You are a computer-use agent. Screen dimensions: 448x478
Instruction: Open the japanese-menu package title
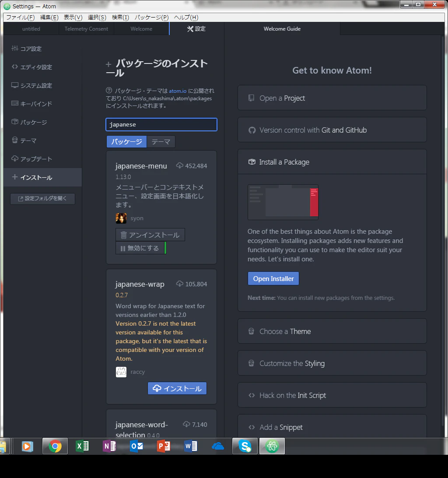tap(141, 166)
